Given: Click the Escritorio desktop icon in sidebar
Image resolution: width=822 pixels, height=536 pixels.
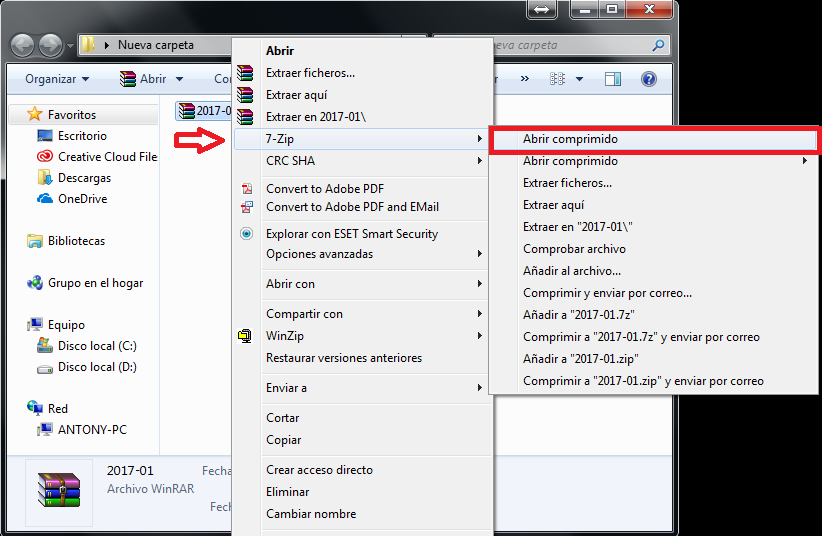Looking at the screenshot, I should pos(45,136).
